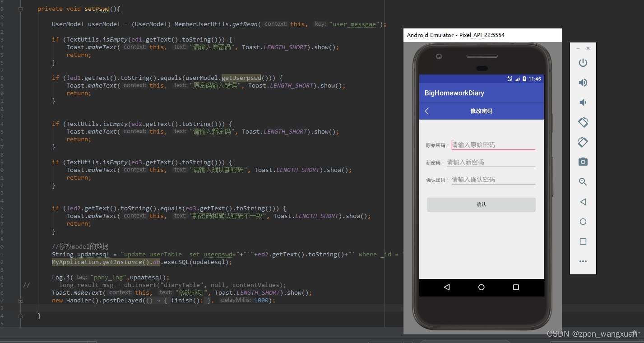This screenshot has height=343, width=644.
Task: Rotate the emulator counterclockwise
Action: (x=583, y=122)
